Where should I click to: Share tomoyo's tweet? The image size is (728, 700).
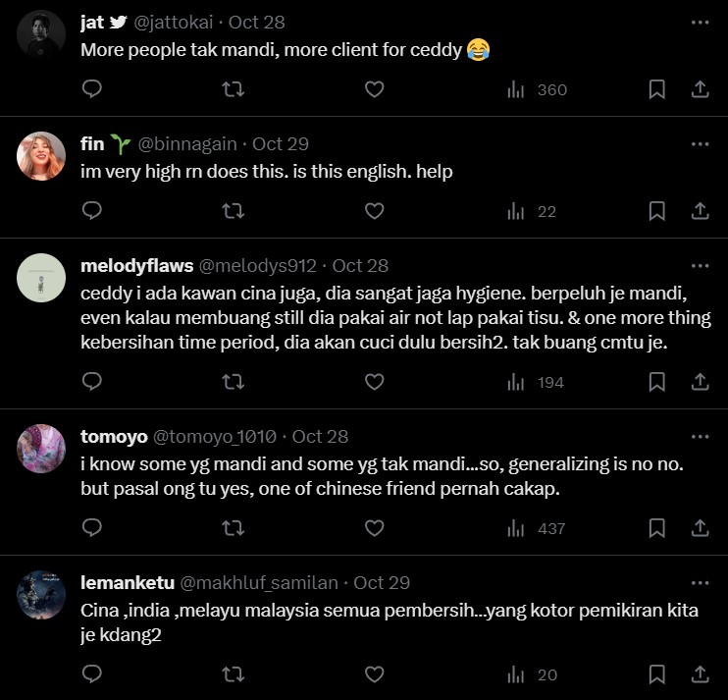pyautogui.click(x=701, y=528)
